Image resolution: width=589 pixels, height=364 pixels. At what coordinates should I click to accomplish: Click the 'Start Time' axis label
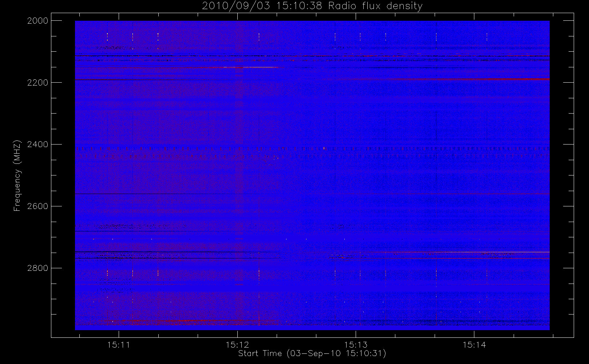click(312, 353)
